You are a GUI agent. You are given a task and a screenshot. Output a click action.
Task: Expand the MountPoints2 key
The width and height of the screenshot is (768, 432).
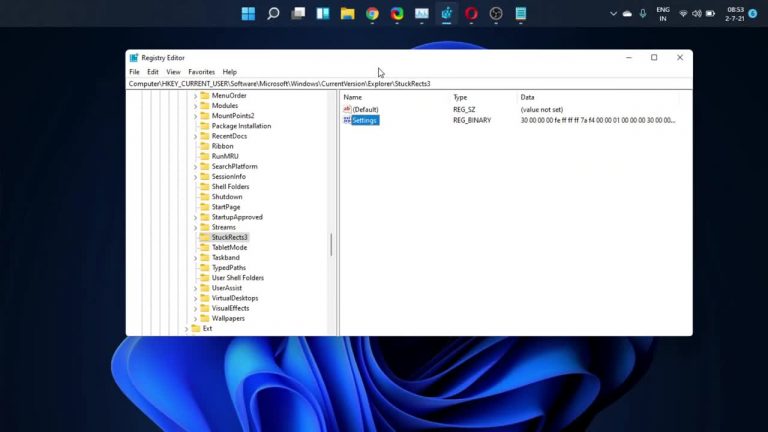pos(195,116)
